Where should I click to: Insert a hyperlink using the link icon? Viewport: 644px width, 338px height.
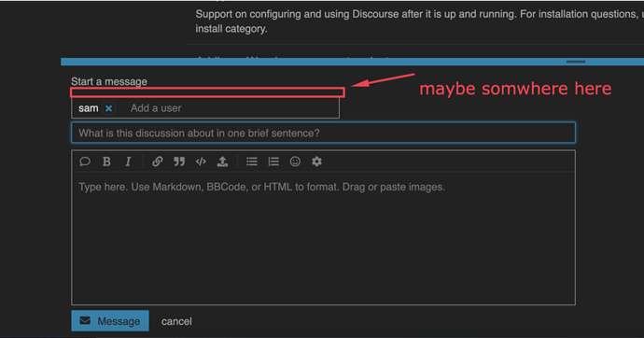pyautogui.click(x=158, y=162)
